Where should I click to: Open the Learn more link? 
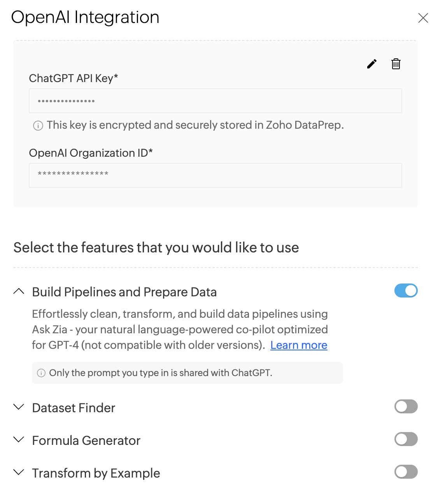[x=299, y=345]
